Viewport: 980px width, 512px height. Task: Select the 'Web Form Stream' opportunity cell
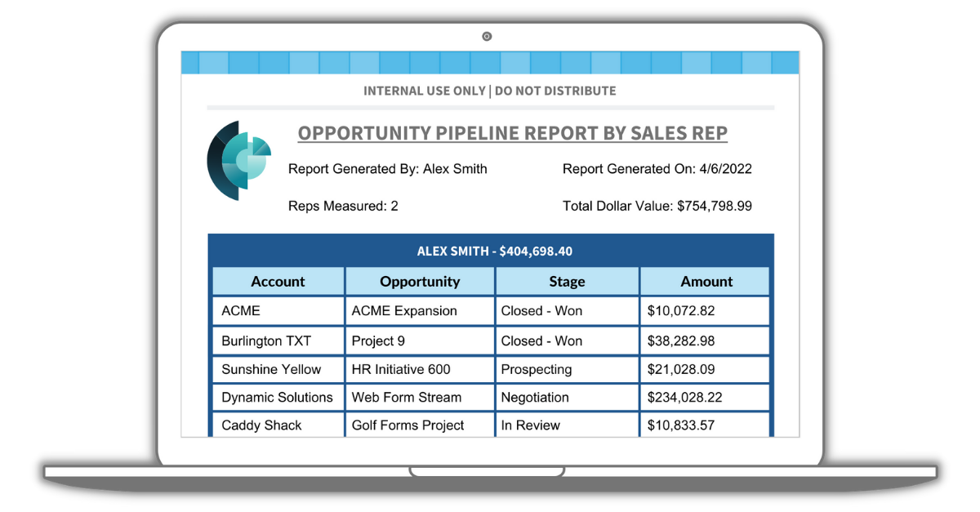pyautogui.click(x=420, y=397)
